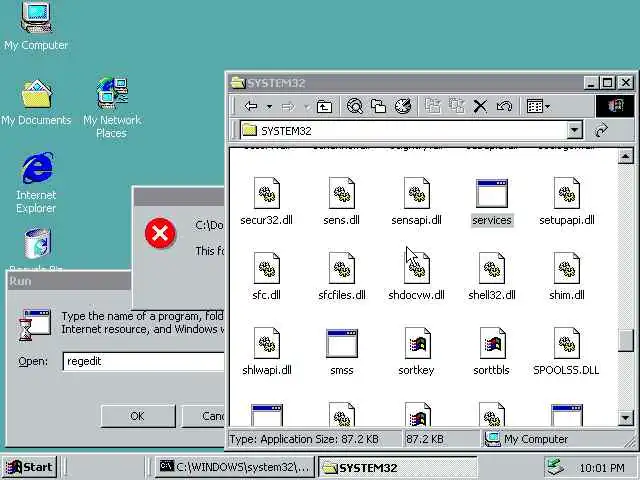Click the Delete X toolbar icon

(x=480, y=107)
